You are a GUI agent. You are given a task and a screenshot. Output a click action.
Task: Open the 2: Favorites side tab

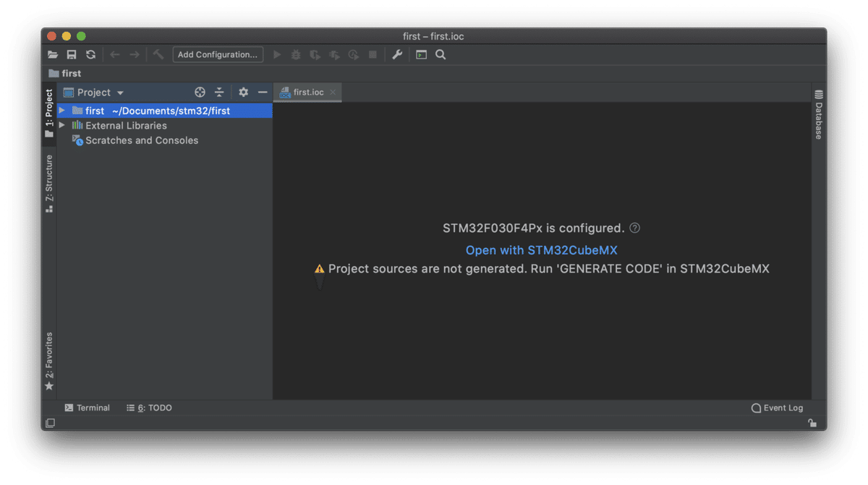click(x=49, y=361)
